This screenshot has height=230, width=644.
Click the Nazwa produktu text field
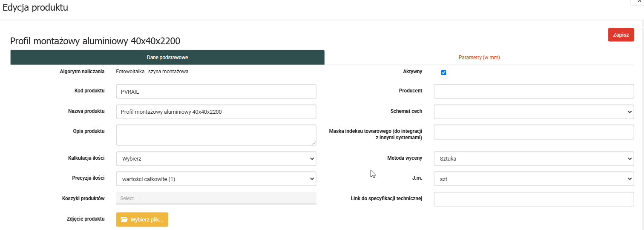click(x=216, y=112)
